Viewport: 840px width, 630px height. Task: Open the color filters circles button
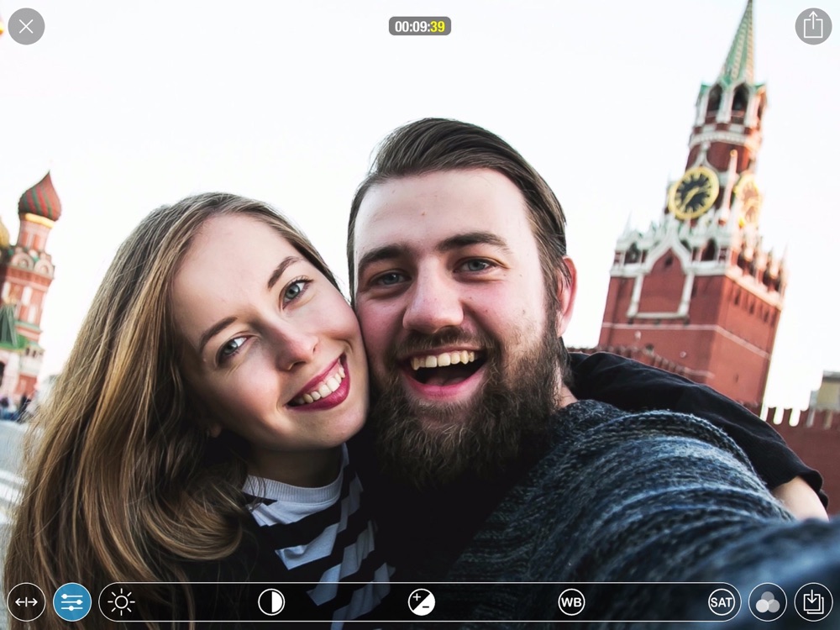[768, 602]
